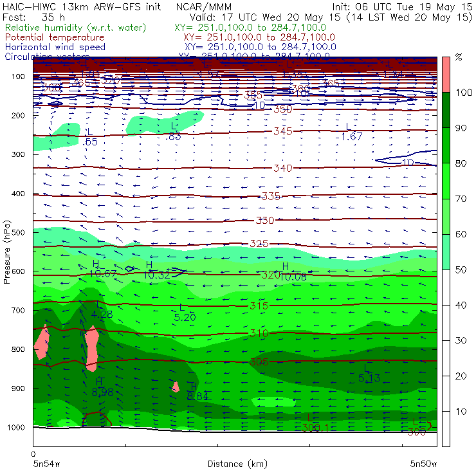476x476 pixels.
Task: Click the wind maximum value '10.08'
Action: pyautogui.click(x=293, y=277)
